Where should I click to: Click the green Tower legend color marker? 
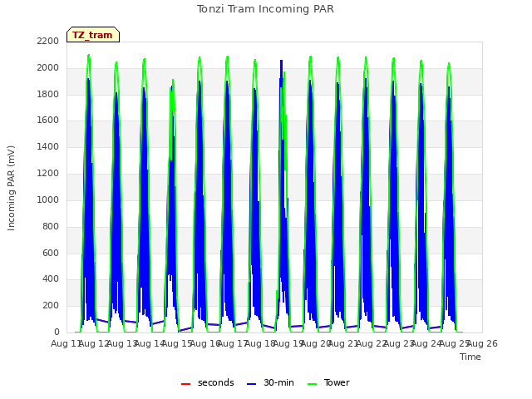point(313,384)
